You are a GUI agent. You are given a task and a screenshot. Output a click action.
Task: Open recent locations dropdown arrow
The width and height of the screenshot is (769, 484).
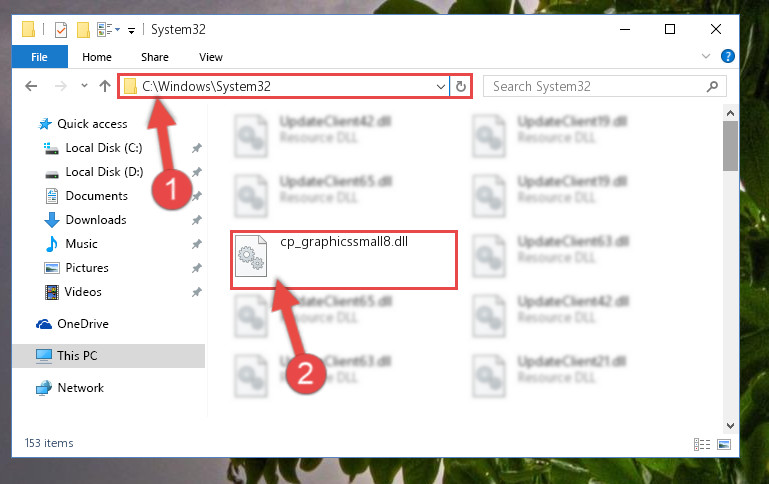[84, 86]
